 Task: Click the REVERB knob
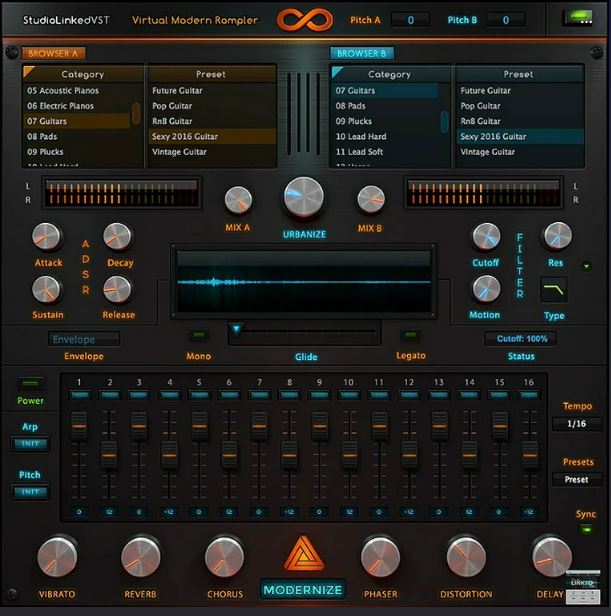140,557
